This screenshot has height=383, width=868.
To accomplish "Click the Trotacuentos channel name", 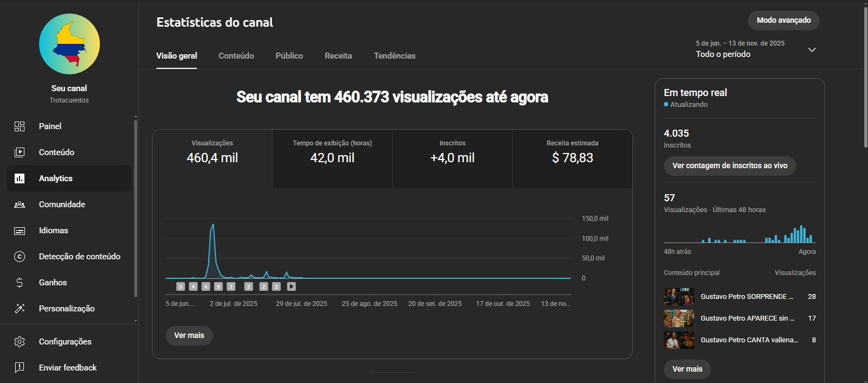I will tap(69, 100).
